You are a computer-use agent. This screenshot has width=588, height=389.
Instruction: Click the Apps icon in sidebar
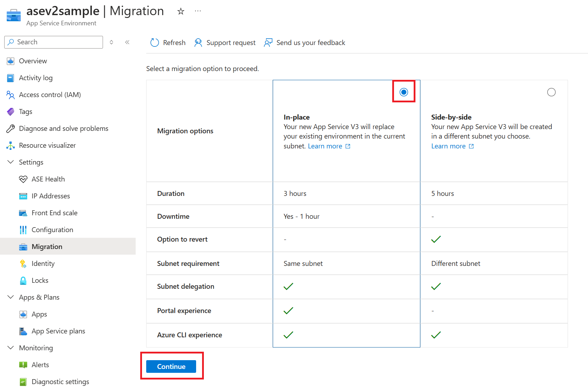(23, 314)
